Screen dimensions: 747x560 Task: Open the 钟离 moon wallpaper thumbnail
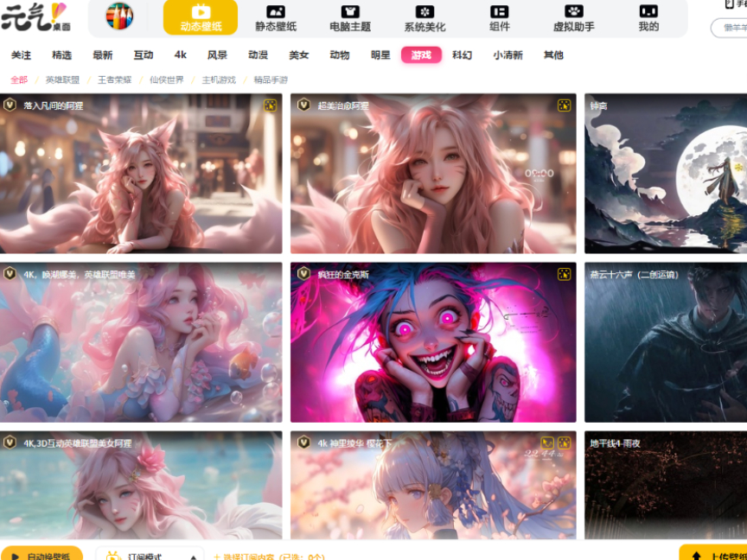666,174
